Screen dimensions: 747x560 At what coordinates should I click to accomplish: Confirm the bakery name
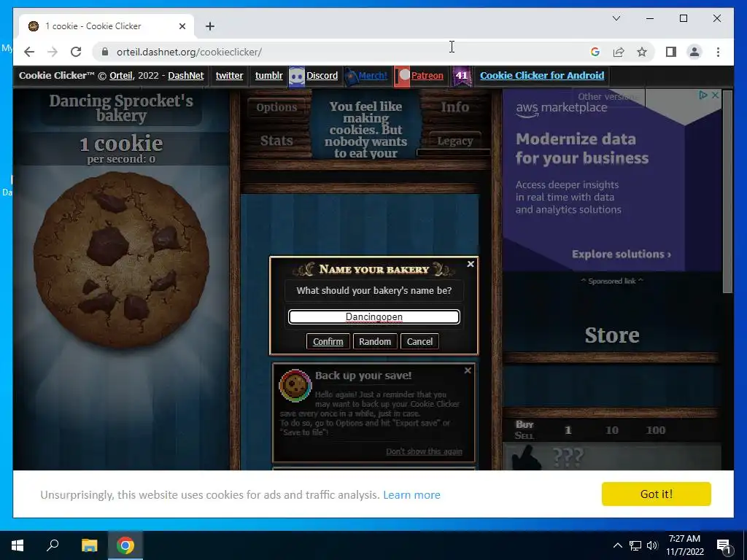pos(328,341)
